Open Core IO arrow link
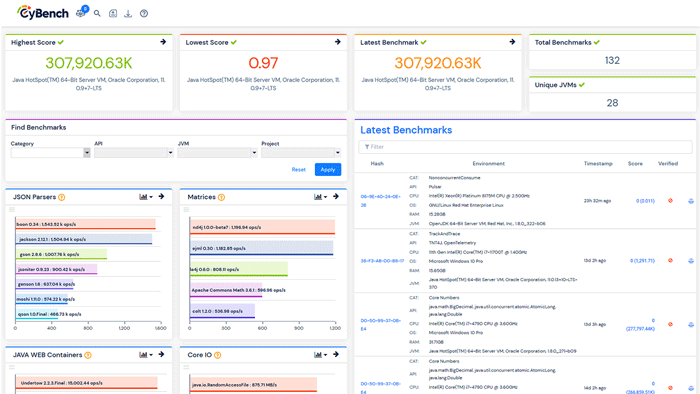Image resolution: width=700 pixels, height=394 pixels. coord(336,354)
